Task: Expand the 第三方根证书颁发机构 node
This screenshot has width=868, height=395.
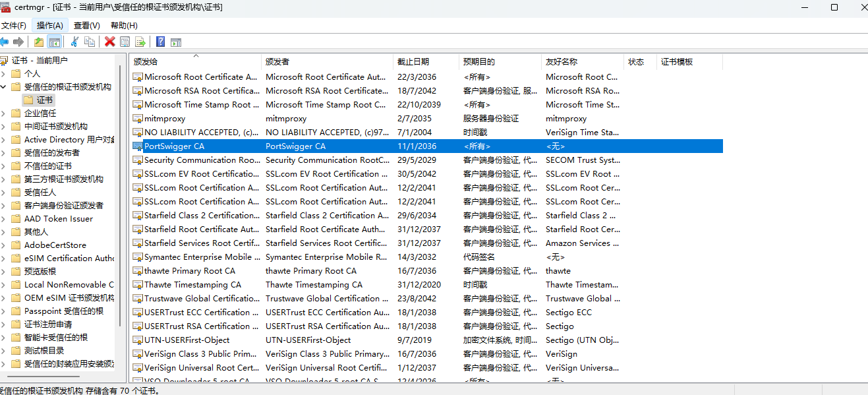Action: (3, 179)
